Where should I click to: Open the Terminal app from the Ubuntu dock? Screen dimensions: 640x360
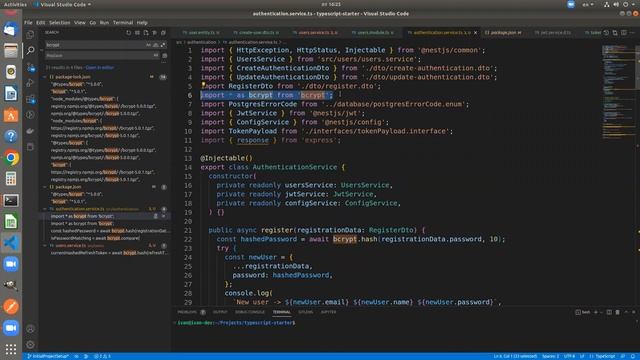(11, 200)
